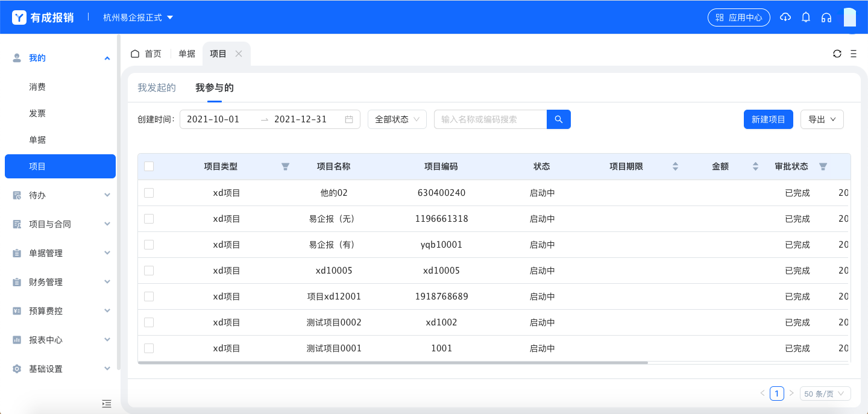Open the tab list menu icon

pos(854,54)
